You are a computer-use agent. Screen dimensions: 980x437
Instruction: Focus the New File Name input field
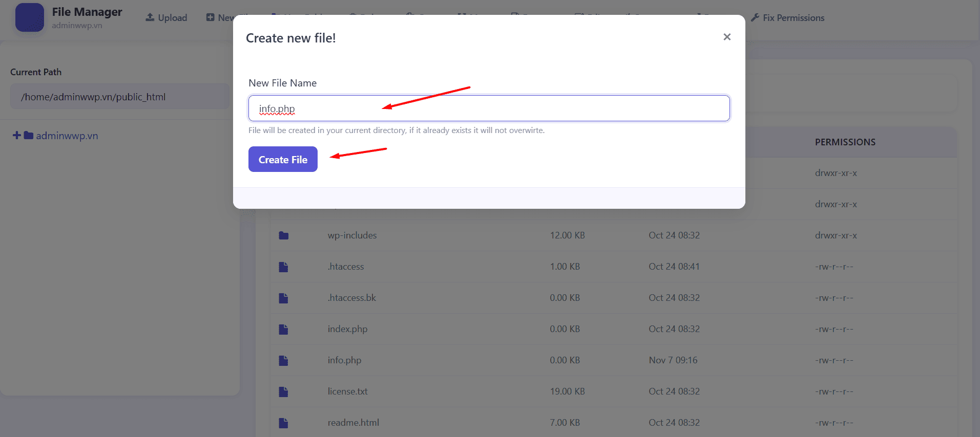[x=489, y=108]
